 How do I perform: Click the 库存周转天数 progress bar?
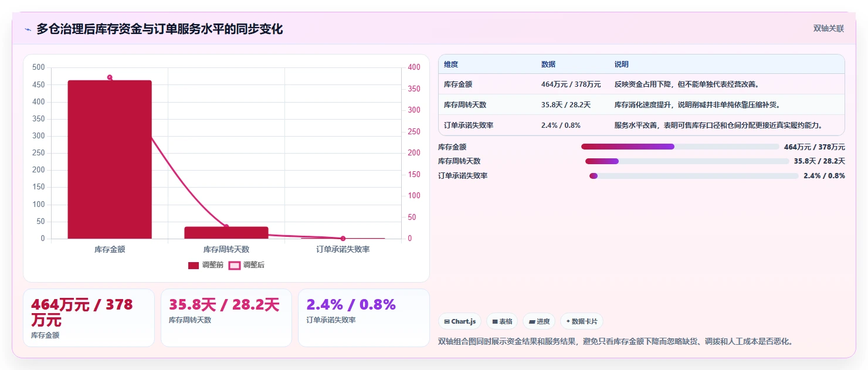click(687, 161)
